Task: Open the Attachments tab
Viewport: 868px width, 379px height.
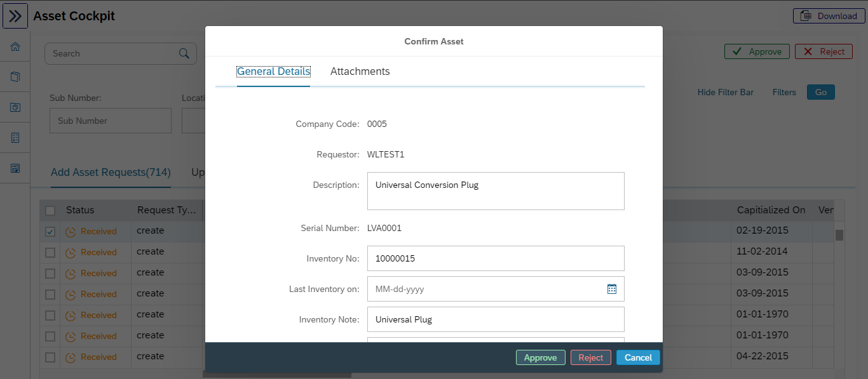Action: tap(360, 71)
